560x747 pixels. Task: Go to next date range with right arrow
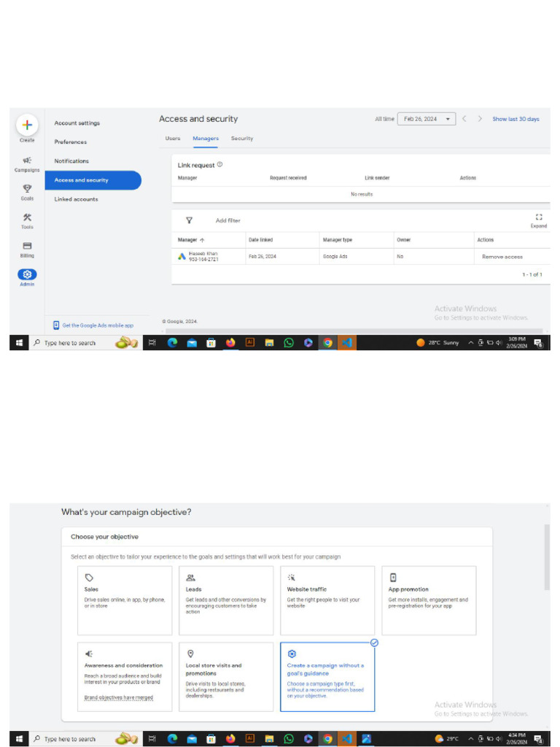(x=480, y=119)
